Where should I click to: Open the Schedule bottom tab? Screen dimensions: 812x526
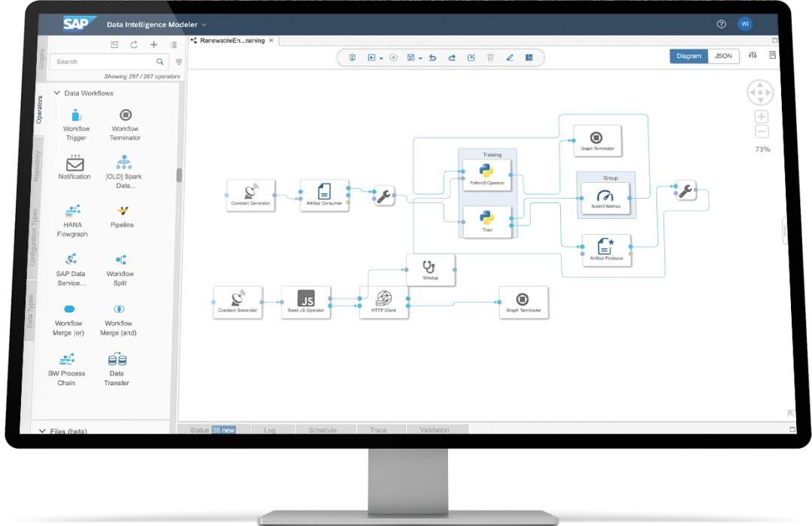323,430
